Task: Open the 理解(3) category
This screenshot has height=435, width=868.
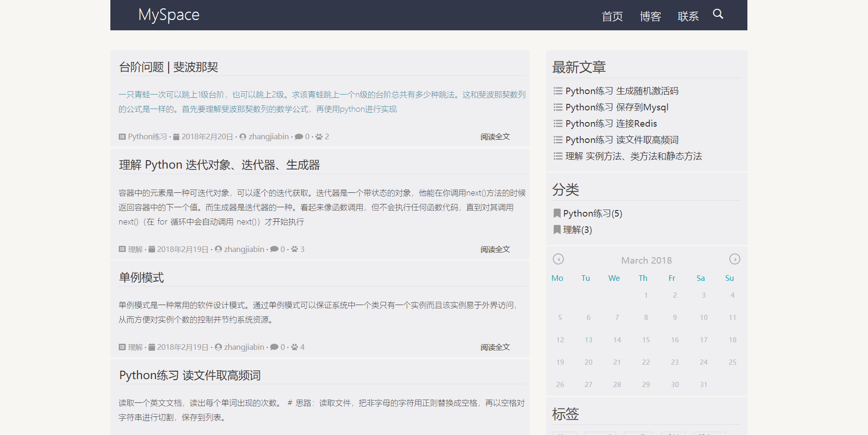Action: click(577, 230)
